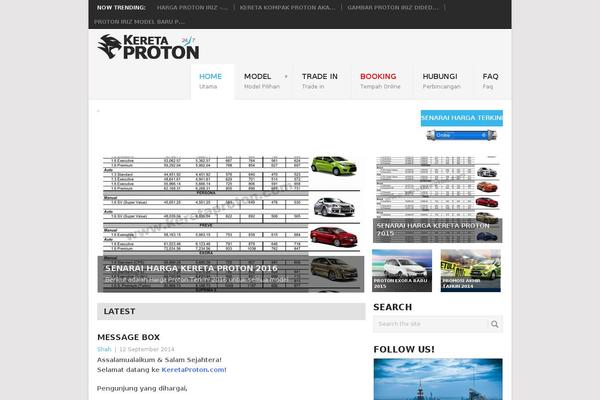Open trending link Harga Proton Iriz
Viewport: 600px width, 400px height.
pyautogui.click(x=192, y=7)
